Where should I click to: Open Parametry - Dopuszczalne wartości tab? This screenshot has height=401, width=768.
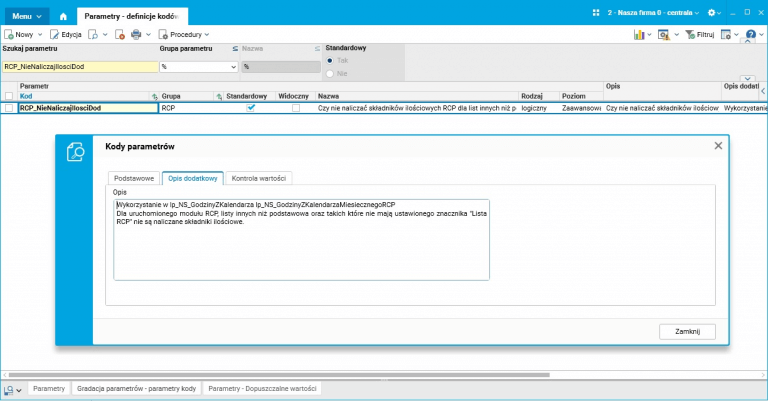262,388
